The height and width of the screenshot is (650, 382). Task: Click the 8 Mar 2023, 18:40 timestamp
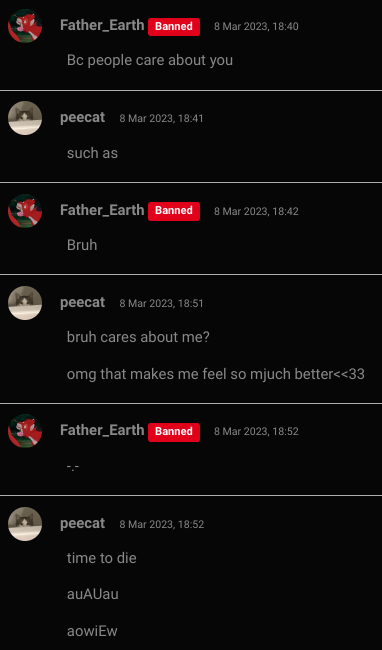(x=256, y=27)
